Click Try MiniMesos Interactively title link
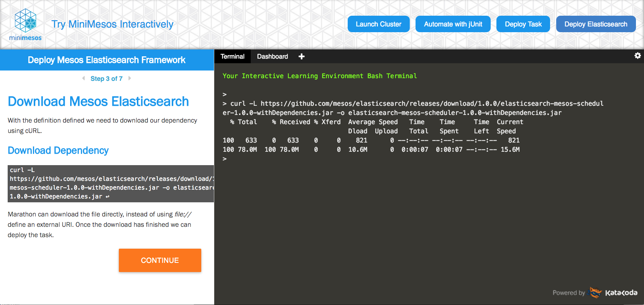The height and width of the screenshot is (305, 644). tap(112, 24)
